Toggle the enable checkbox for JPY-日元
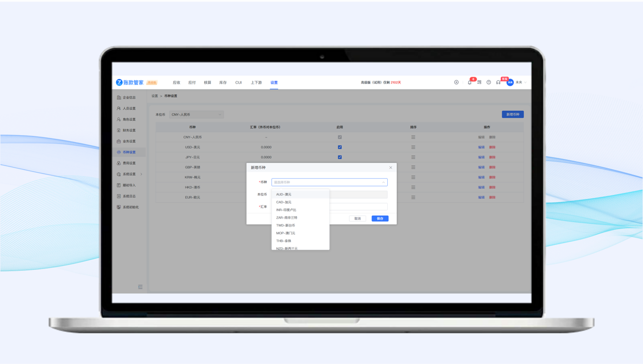The width and height of the screenshot is (643, 364). [x=340, y=157]
